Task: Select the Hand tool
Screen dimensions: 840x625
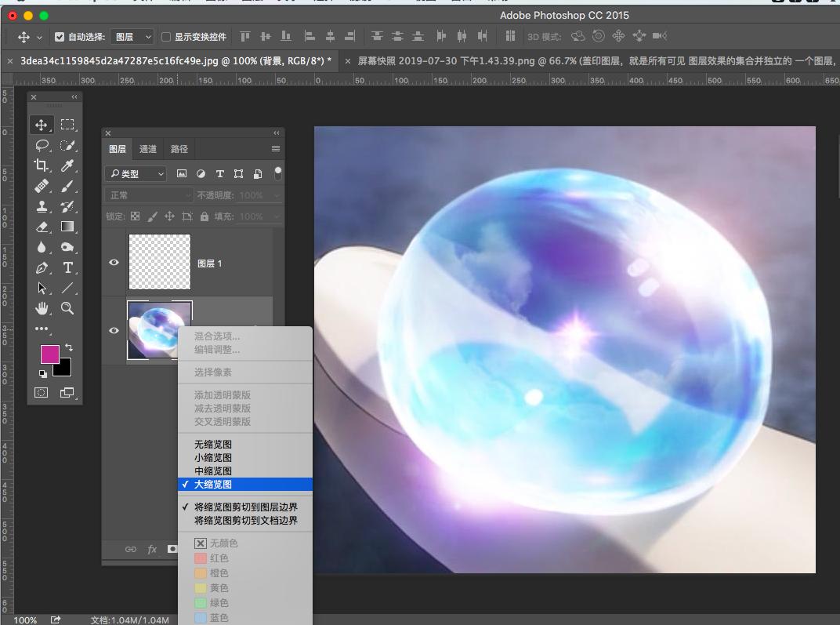Action: tap(42, 308)
